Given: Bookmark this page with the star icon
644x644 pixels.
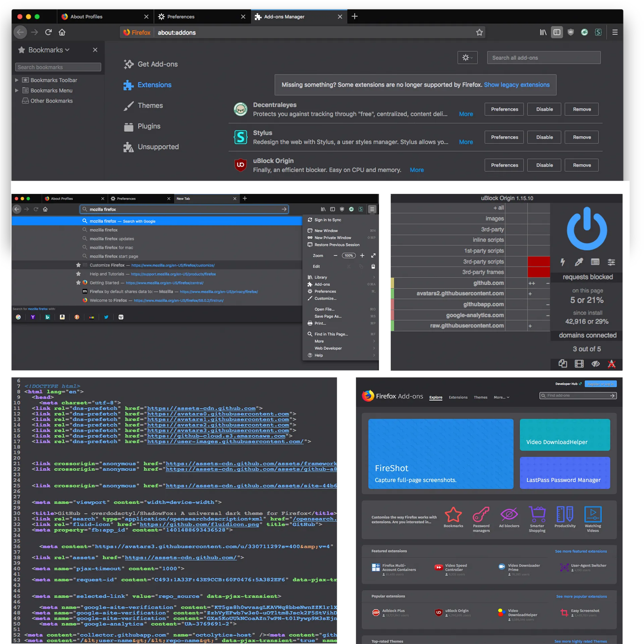Looking at the screenshot, I should [x=479, y=33].
